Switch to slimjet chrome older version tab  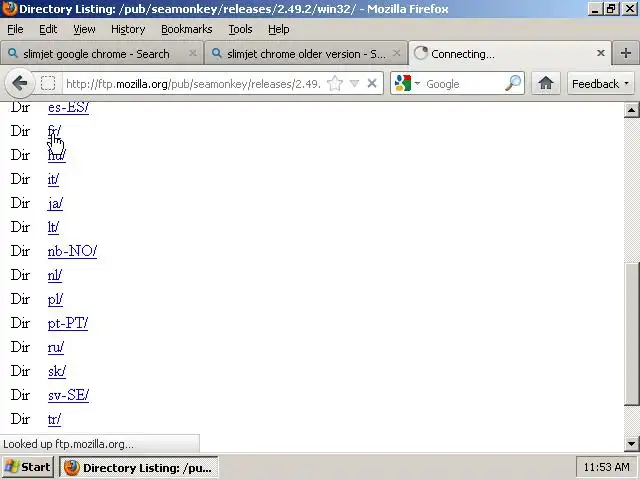click(306, 53)
